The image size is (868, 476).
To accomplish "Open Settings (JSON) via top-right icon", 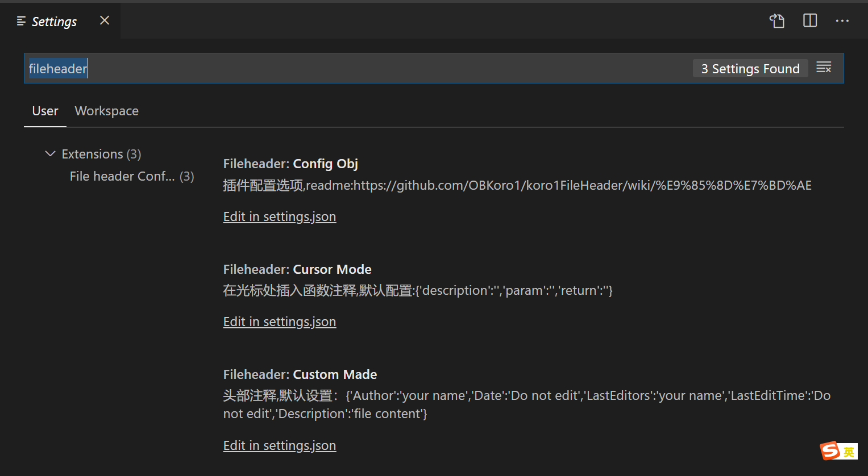I will (776, 20).
